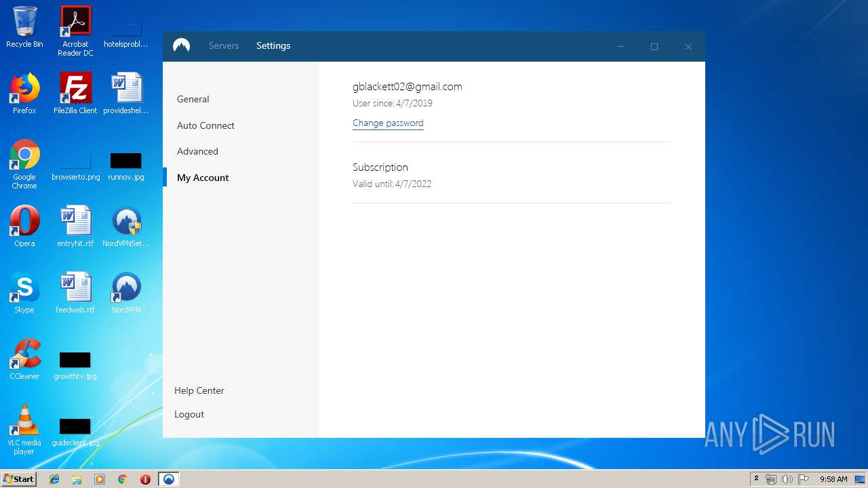The height and width of the screenshot is (488, 868).
Task: Open Opera from taskbar
Action: 145,479
